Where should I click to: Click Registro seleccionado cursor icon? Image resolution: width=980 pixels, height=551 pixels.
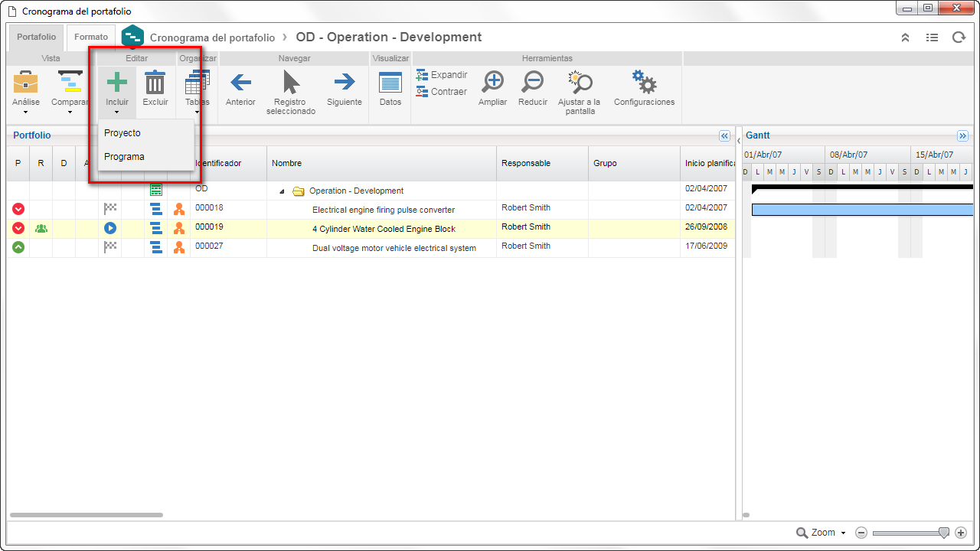pos(291,82)
